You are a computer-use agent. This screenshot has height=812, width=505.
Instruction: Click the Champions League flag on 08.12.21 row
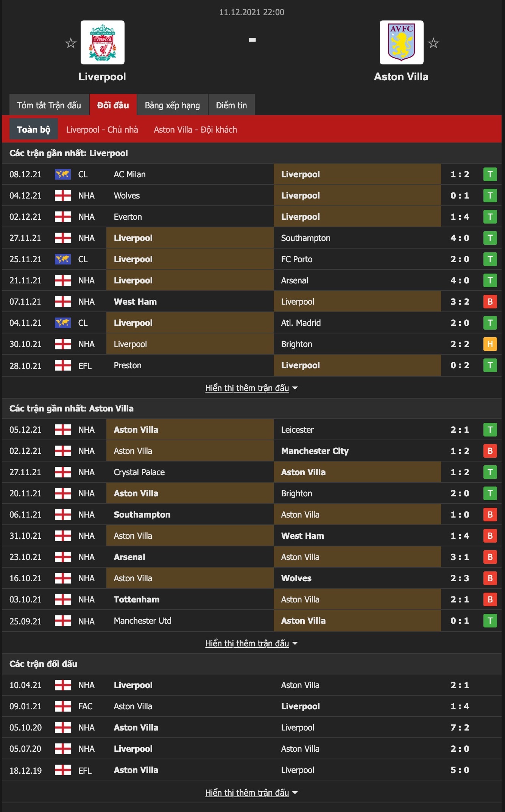(x=63, y=174)
